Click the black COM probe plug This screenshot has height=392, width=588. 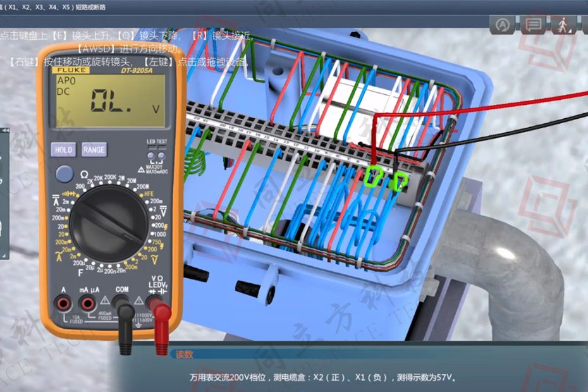click(x=125, y=326)
